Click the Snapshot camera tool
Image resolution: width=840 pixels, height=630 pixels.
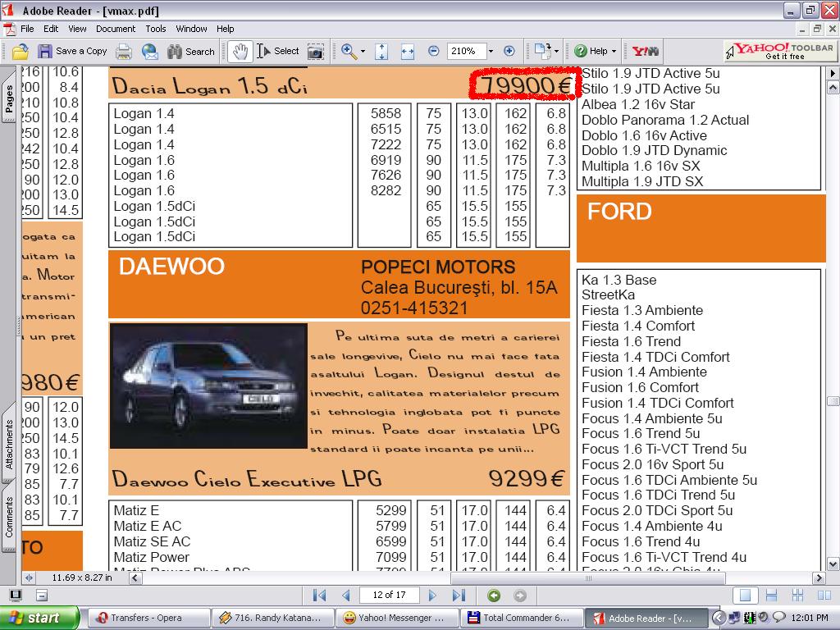[x=315, y=51]
